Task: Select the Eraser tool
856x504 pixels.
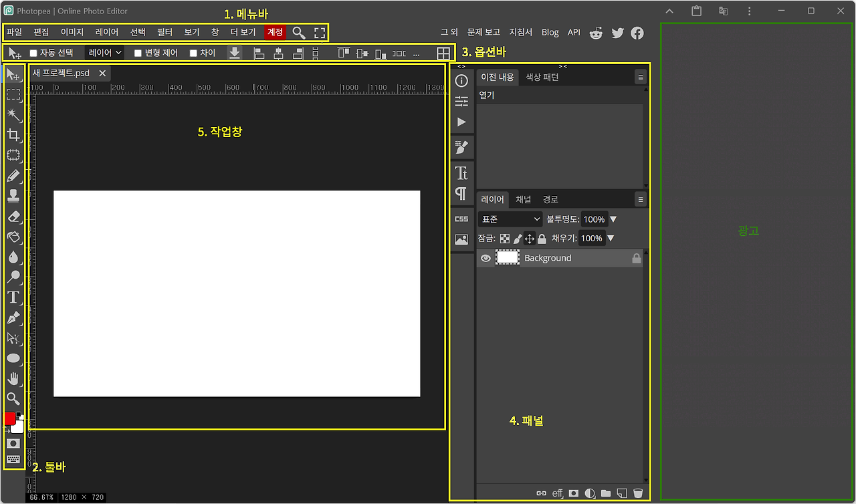Action: [13, 217]
